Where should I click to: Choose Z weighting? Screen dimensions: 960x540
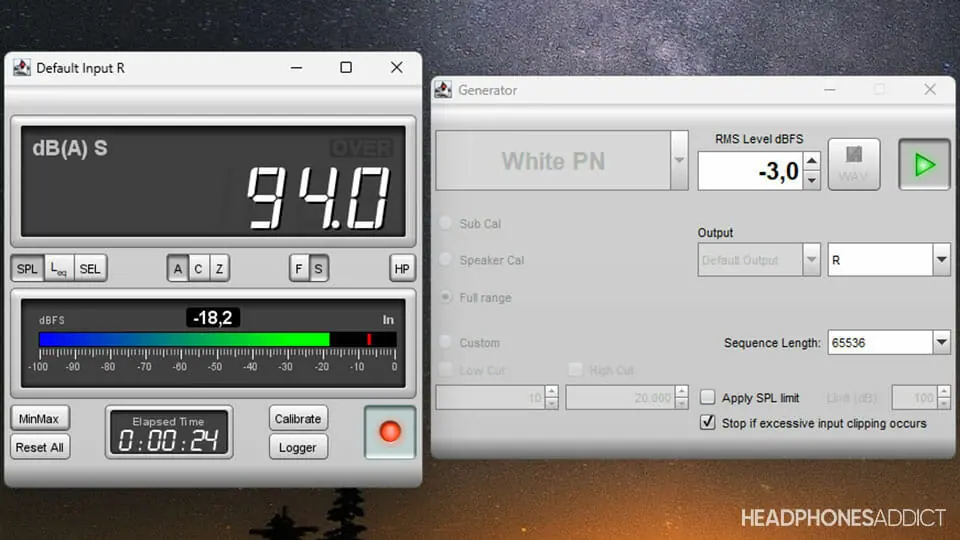point(219,269)
